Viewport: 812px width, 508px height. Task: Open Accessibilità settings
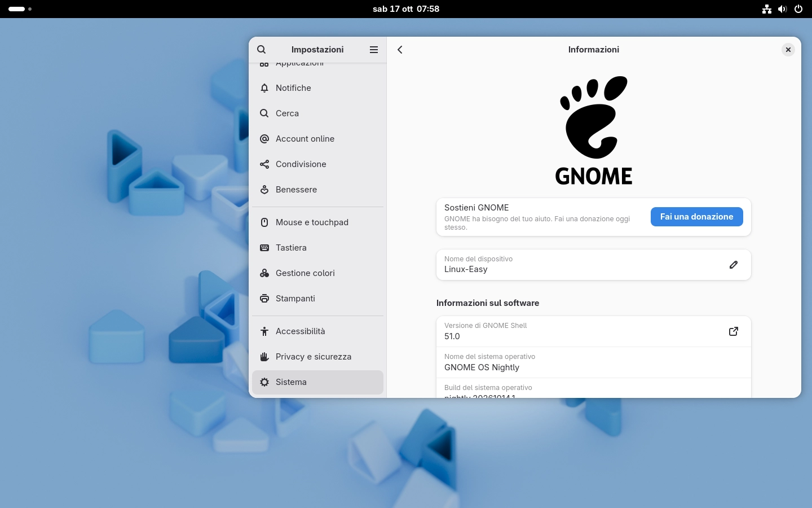tap(317, 331)
